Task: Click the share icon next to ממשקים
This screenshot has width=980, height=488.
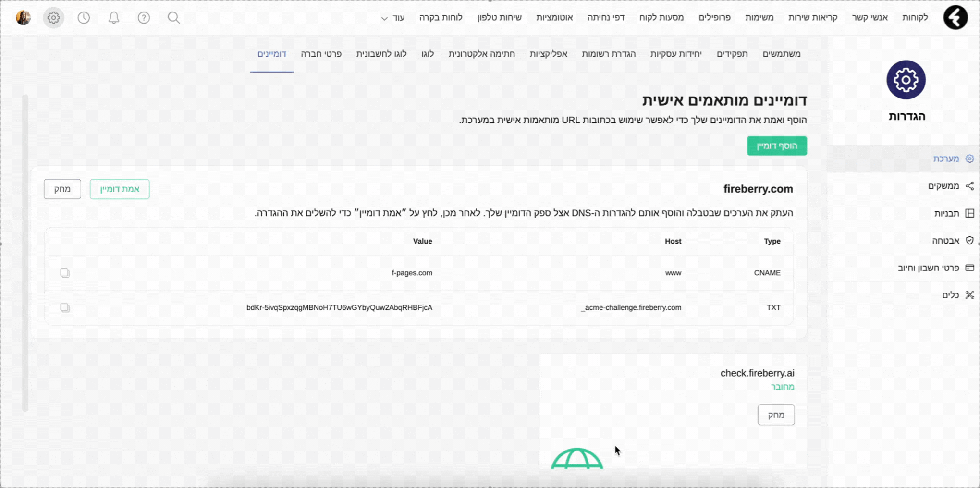Action: (969, 186)
